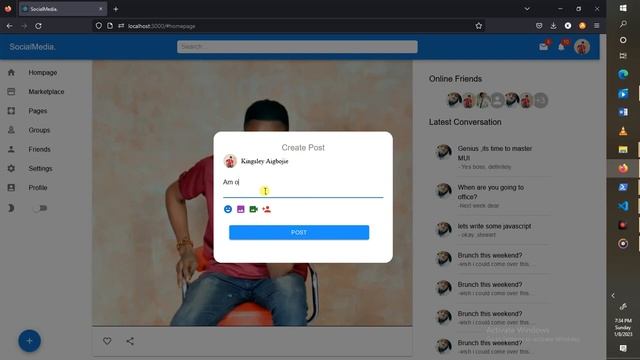Viewport: 640px width, 360px height.
Task: Open Friends in sidebar
Action: (x=40, y=149)
